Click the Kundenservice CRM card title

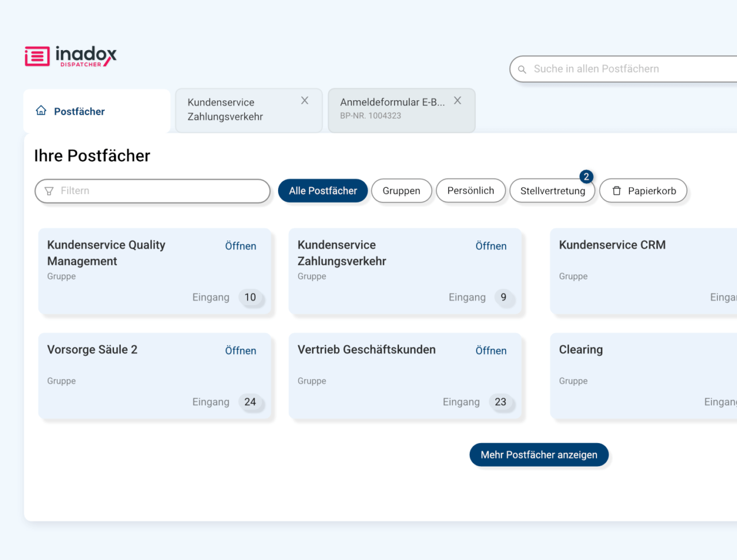click(612, 245)
